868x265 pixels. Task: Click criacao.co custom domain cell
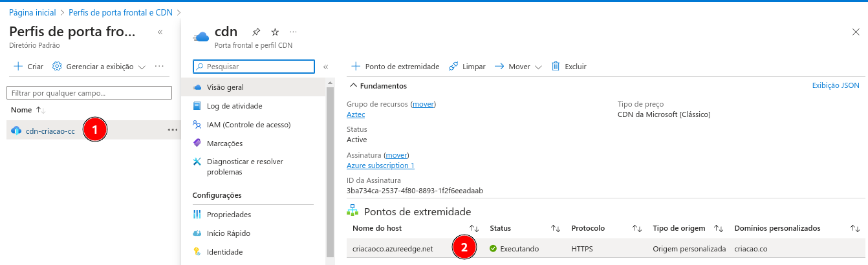tap(751, 249)
